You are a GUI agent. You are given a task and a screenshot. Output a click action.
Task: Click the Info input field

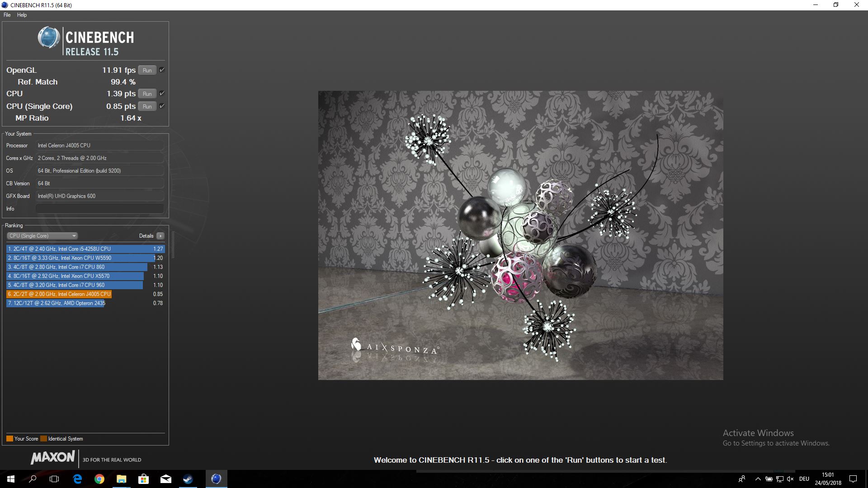(99, 209)
